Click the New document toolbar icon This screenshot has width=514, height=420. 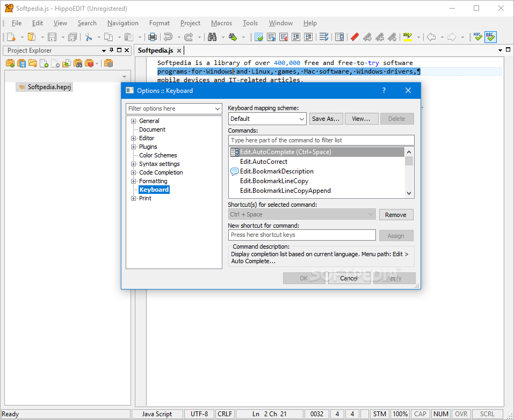click(x=11, y=37)
